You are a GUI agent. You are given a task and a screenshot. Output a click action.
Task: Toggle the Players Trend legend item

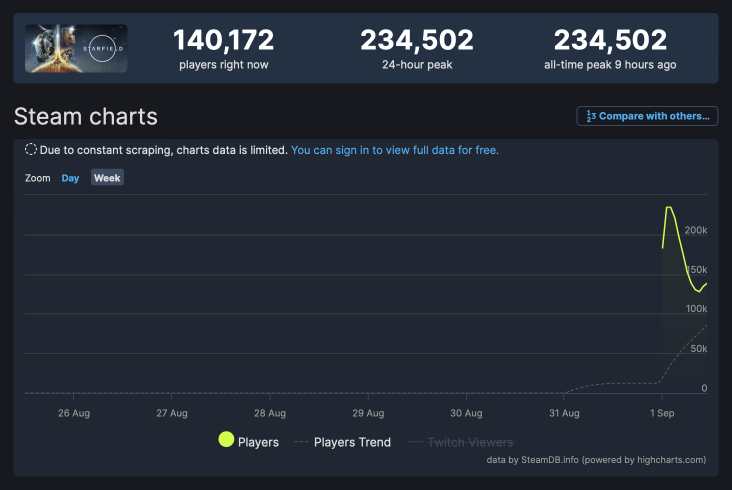(x=343, y=442)
